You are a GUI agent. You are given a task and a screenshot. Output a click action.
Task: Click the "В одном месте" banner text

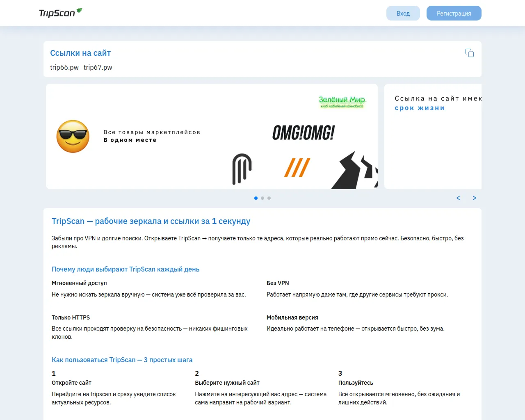130,140
